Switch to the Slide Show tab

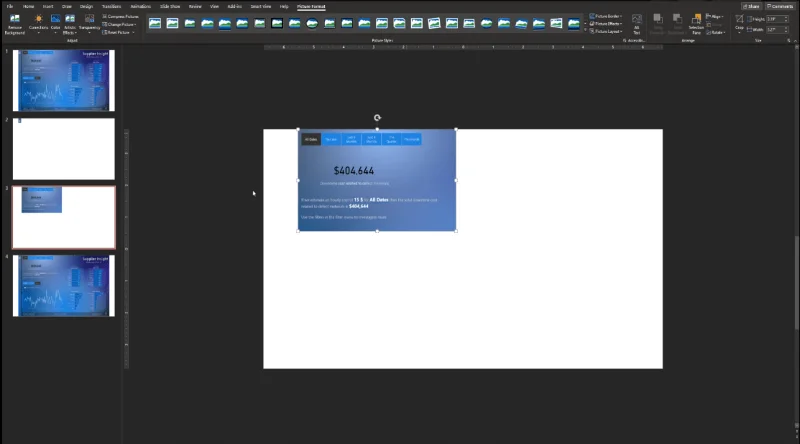click(170, 7)
